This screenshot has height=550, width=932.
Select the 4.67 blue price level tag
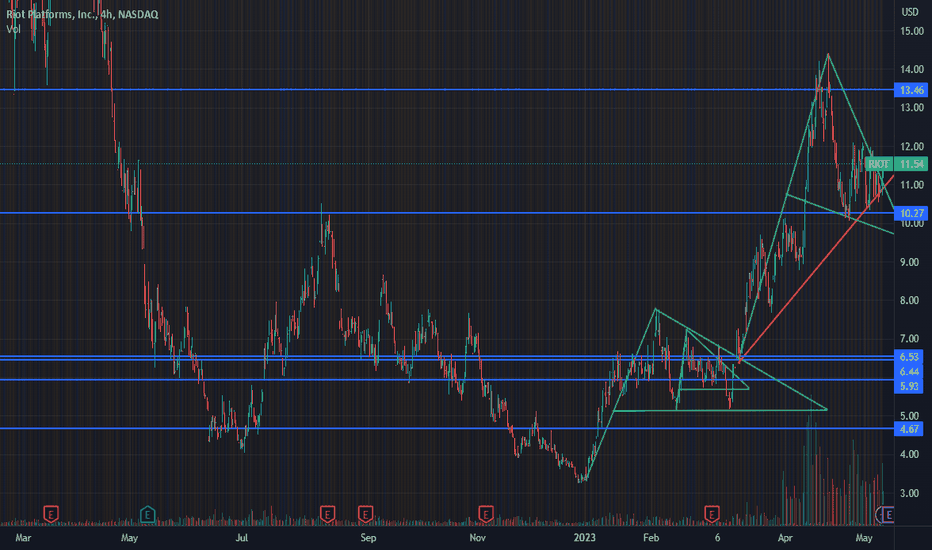coord(909,429)
